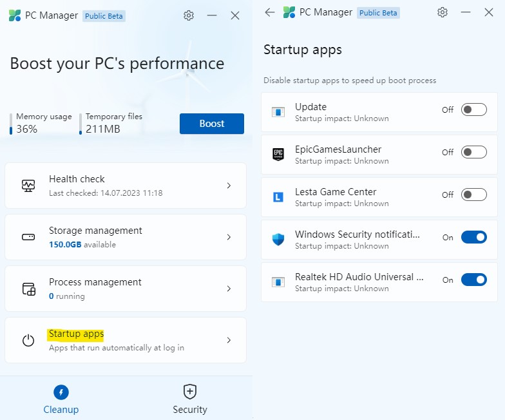The width and height of the screenshot is (505, 420).
Task: Click the Startup apps power icon
Action: pyautogui.click(x=28, y=340)
